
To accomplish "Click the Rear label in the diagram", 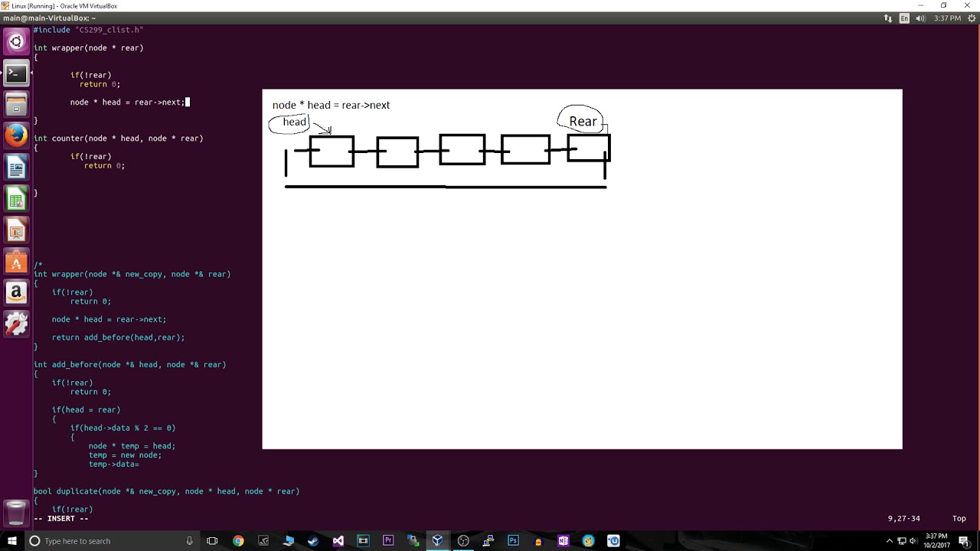I will click(583, 122).
